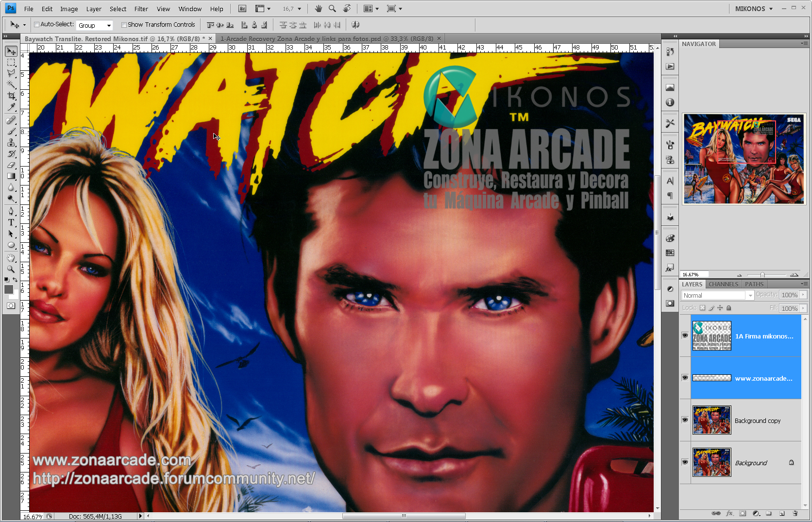The height and width of the screenshot is (522, 812).
Task: Hide the Background copy layer
Action: 685,420
